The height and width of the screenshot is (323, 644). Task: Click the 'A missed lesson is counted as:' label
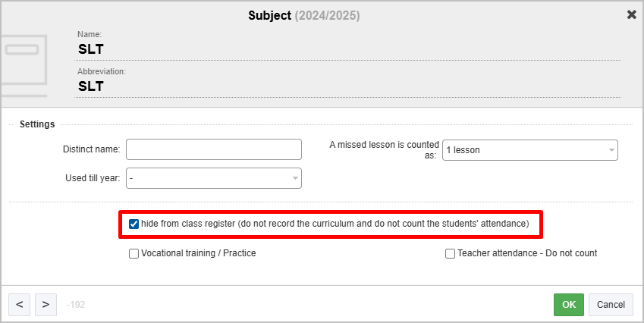384,149
